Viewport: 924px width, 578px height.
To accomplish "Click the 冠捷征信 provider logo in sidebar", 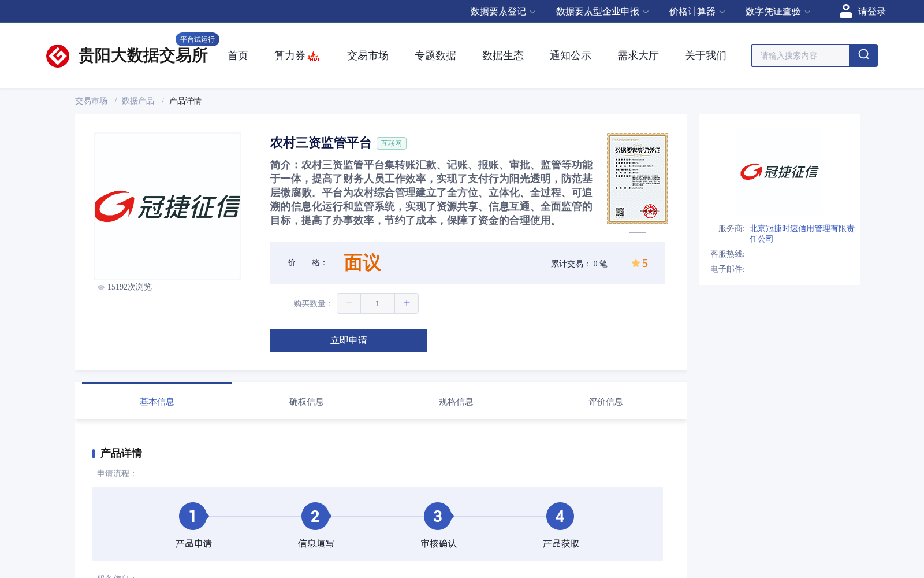I will point(779,172).
